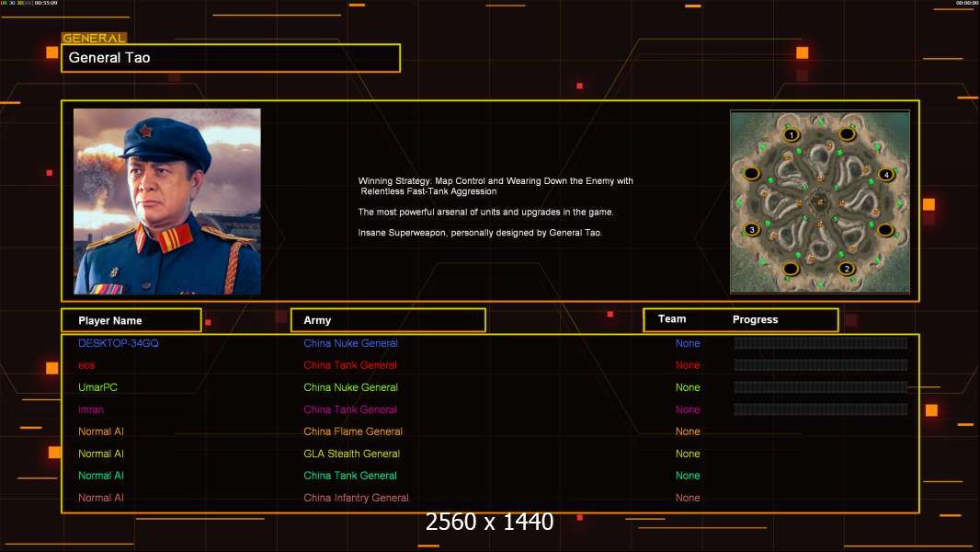Select the Progress column header
980x552 pixels.
[x=755, y=319]
